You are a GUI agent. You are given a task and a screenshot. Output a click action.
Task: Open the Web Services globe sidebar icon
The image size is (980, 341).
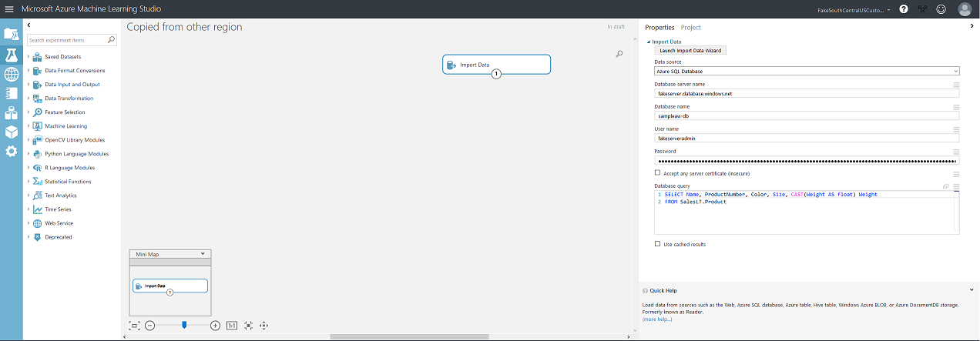tap(11, 75)
